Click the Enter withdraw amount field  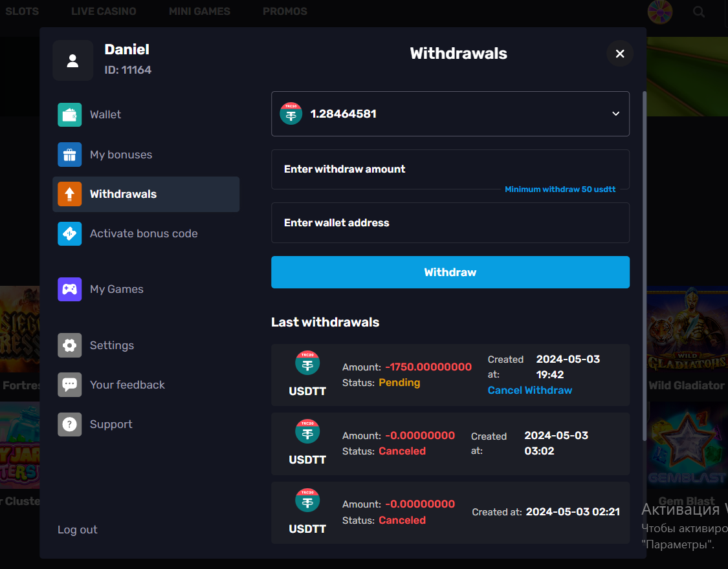450,169
